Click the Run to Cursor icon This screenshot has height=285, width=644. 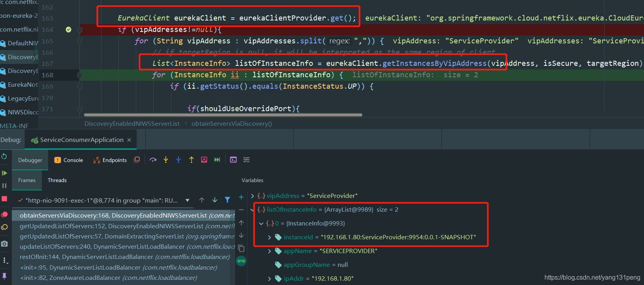coord(217,160)
